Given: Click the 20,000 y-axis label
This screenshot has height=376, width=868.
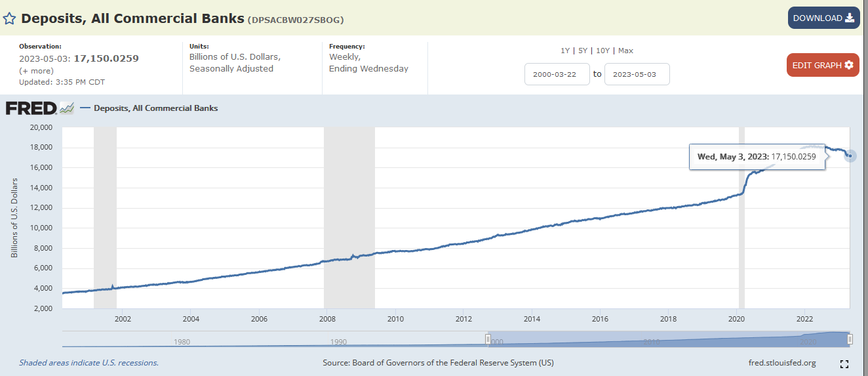Looking at the screenshot, I should [41, 127].
